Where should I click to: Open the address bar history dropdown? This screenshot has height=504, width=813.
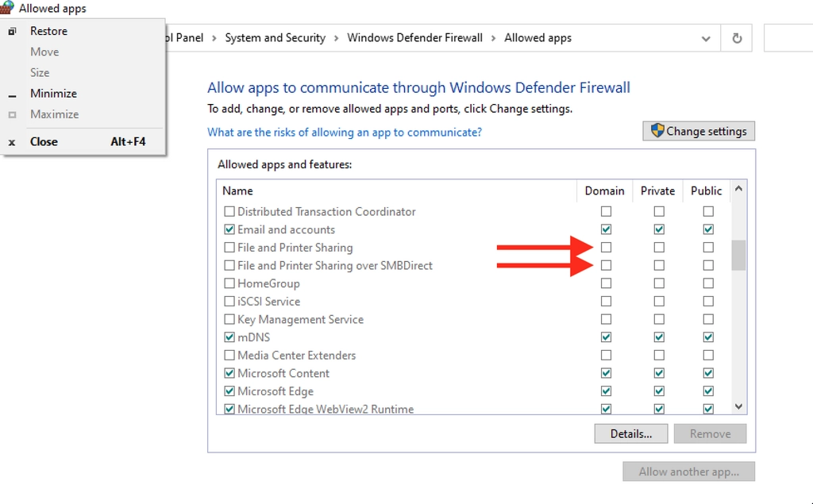706,38
